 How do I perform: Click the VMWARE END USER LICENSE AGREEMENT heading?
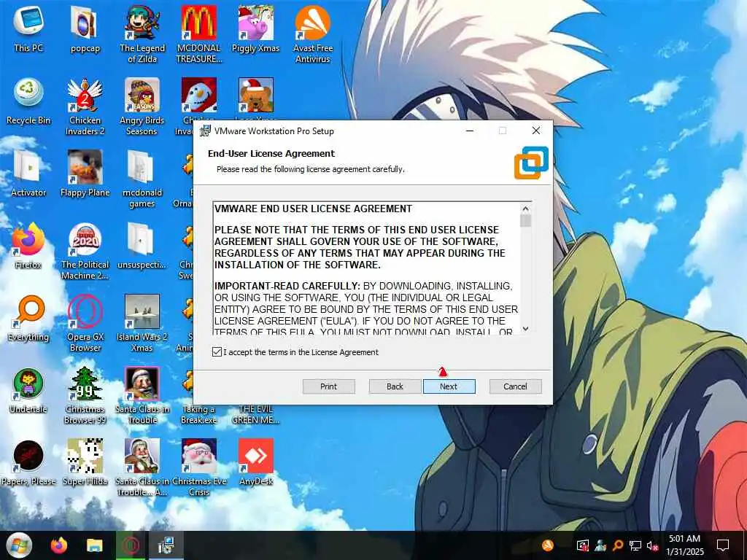tap(313, 209)
